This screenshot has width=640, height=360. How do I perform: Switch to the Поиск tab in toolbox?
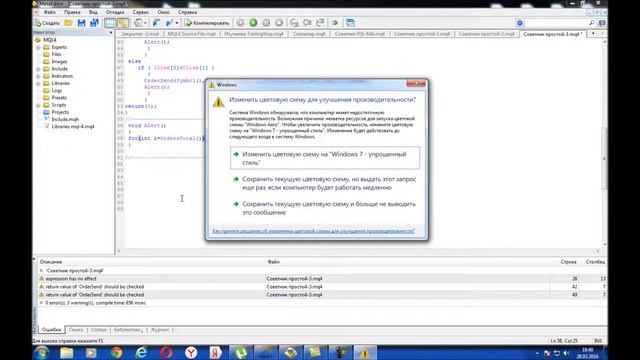click(76, 330)
